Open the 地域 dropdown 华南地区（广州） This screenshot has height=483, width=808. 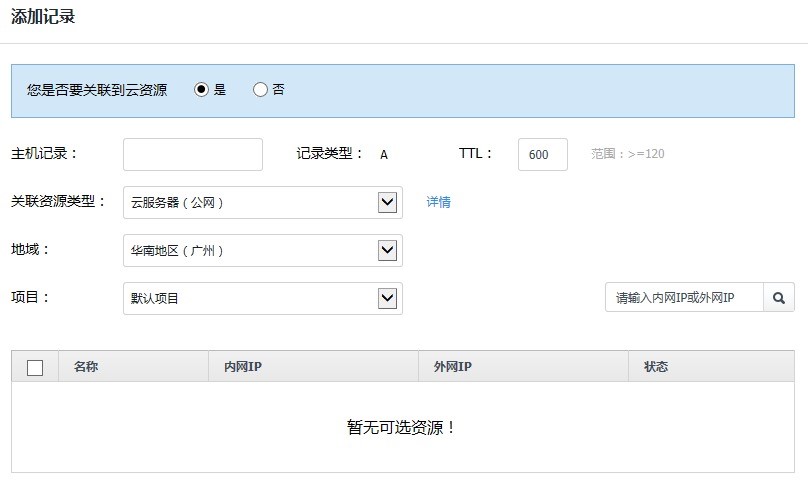tap(263, 251)
